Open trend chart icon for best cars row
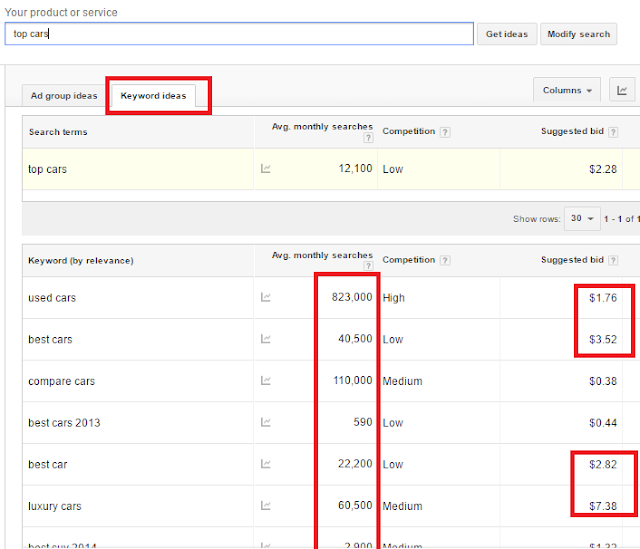This screenshot has height=549, width=640. coord(266,339)
